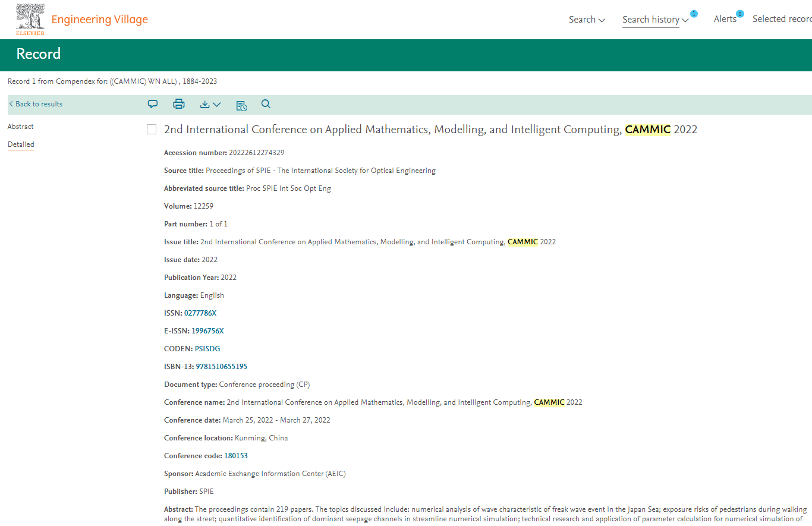Click the Conference name line

click(x=373, y=402)
